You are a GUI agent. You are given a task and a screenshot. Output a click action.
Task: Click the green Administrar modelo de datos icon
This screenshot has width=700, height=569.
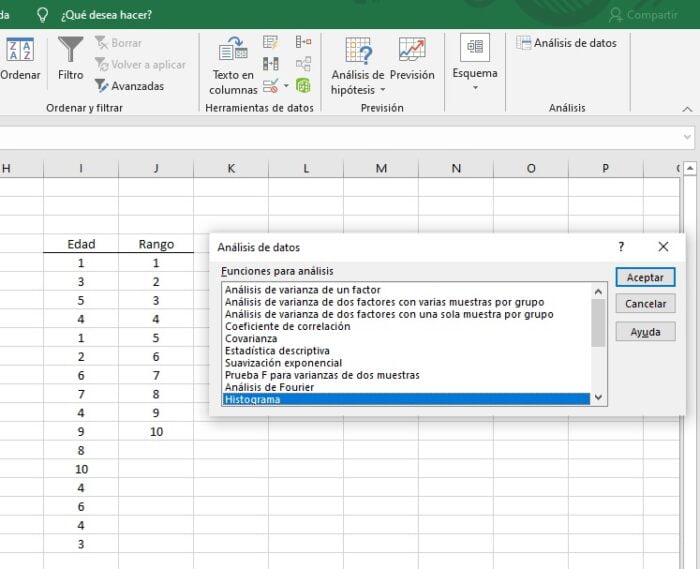pos(304,86)
